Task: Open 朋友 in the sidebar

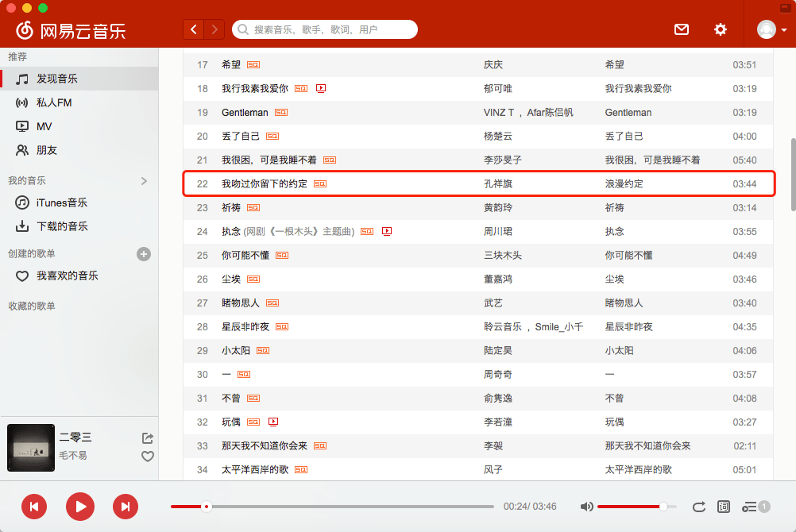Action: coord(47,150)
